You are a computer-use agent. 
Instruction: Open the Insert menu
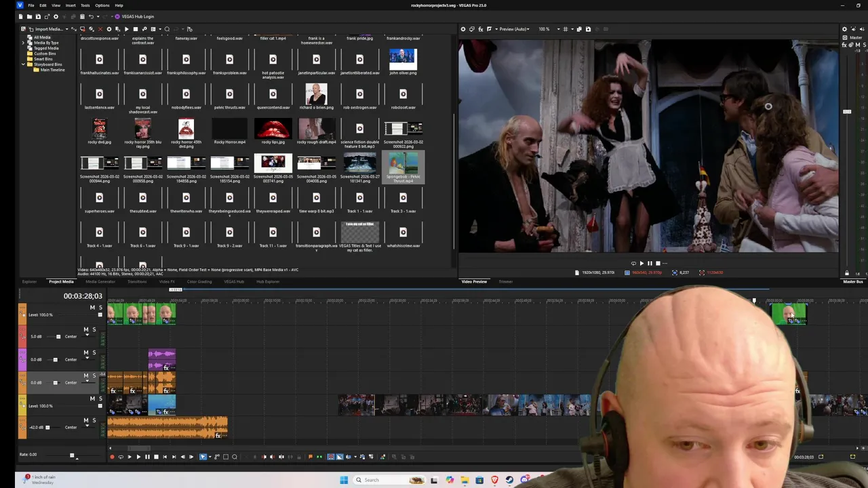(71, 5)
